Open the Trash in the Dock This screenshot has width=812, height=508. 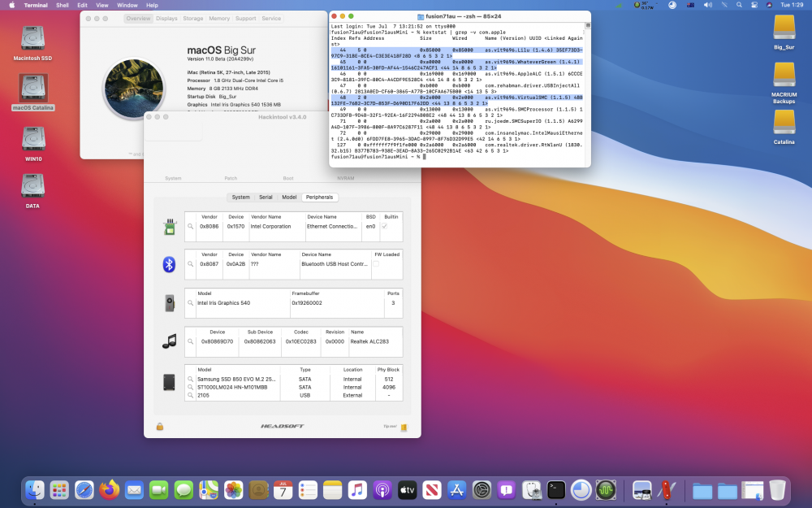(x=777, y=490)
